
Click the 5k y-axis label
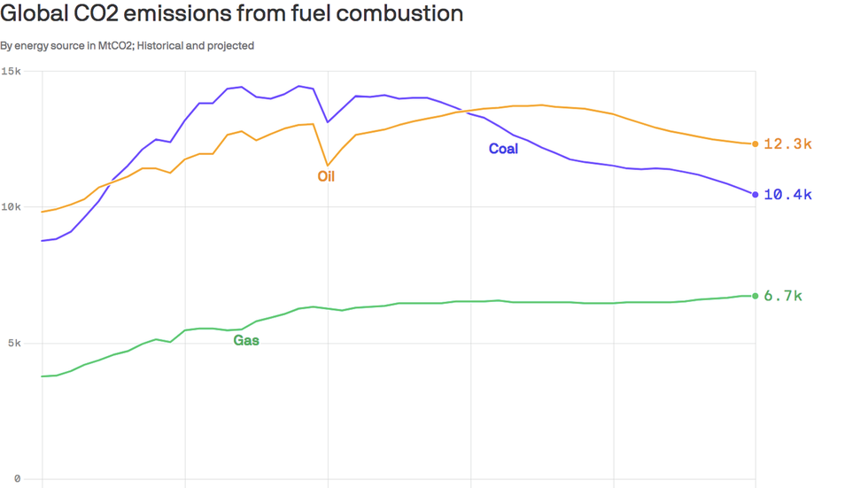(14, 343)
